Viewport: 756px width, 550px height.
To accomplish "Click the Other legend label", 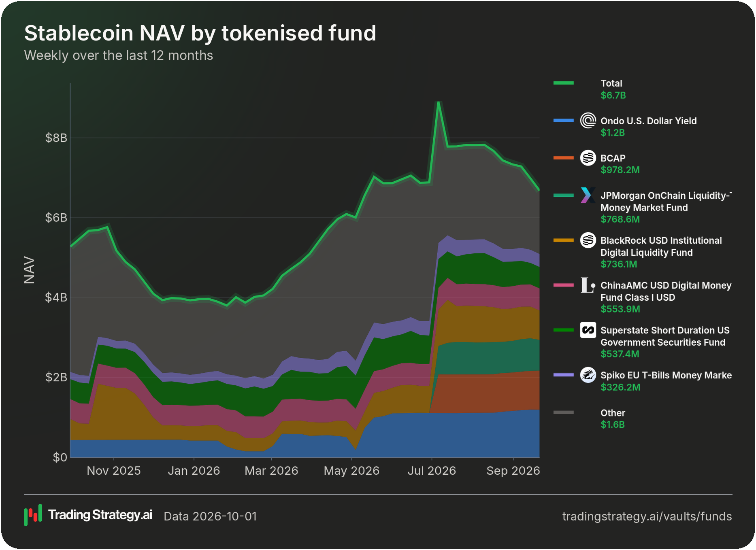I will pos(613,413).
